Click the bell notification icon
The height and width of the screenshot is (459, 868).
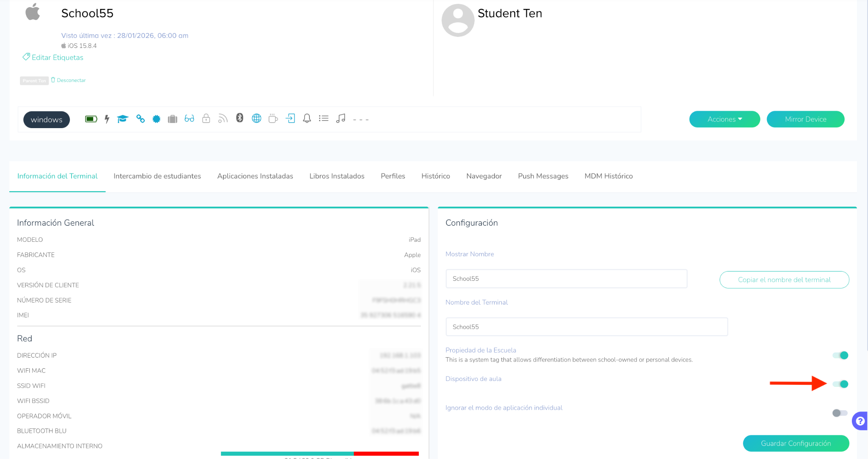307,118
